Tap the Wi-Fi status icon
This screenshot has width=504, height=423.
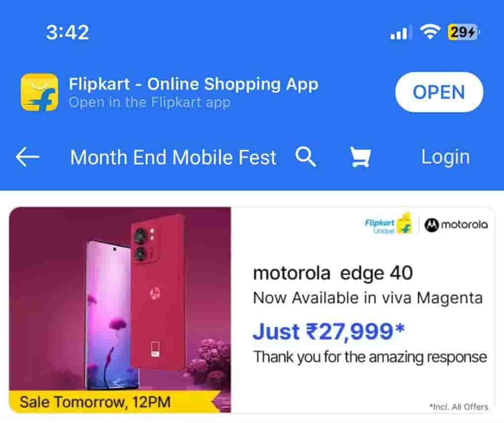[x=430, y=32]
